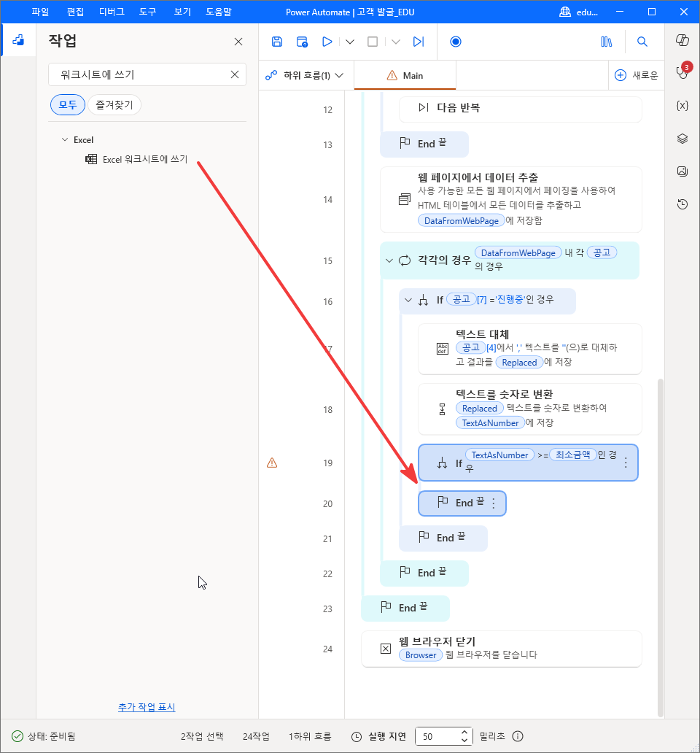Click the 새로운 add button

tap(636, 75)
